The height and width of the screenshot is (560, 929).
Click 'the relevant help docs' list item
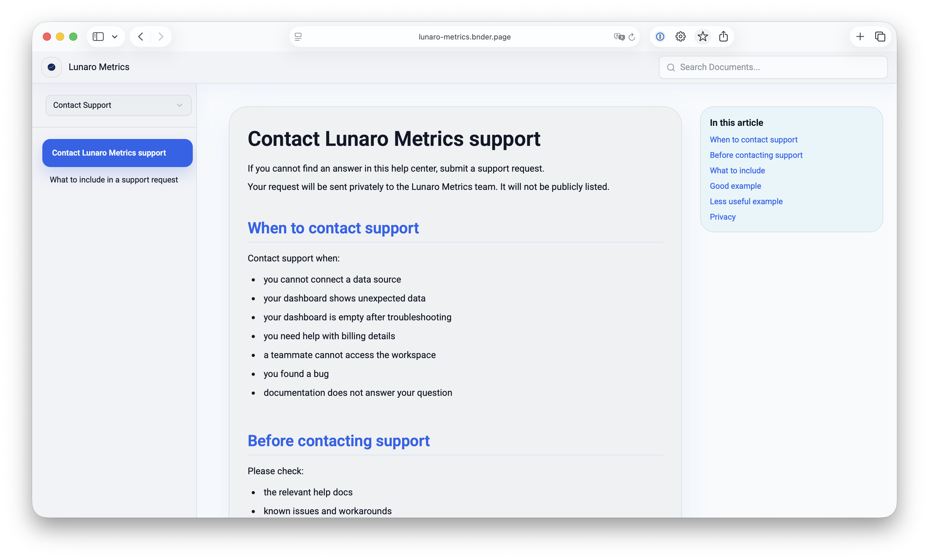click(308, 493)
